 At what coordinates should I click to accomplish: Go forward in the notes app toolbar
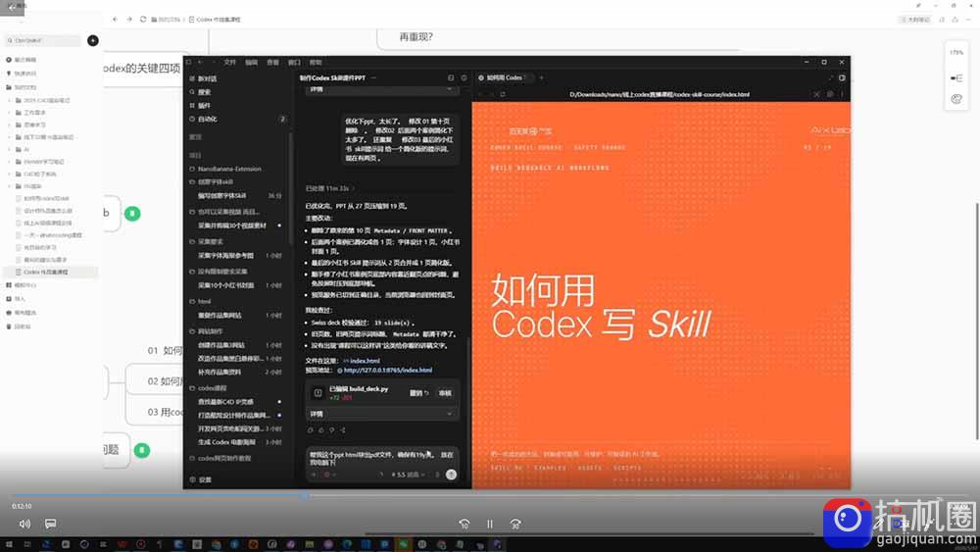click(x=129, y=20)
